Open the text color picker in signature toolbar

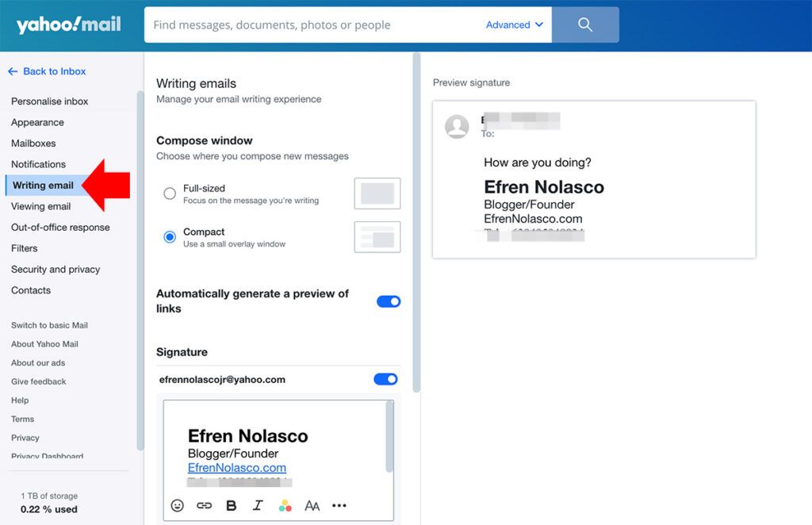click(285, 505)
